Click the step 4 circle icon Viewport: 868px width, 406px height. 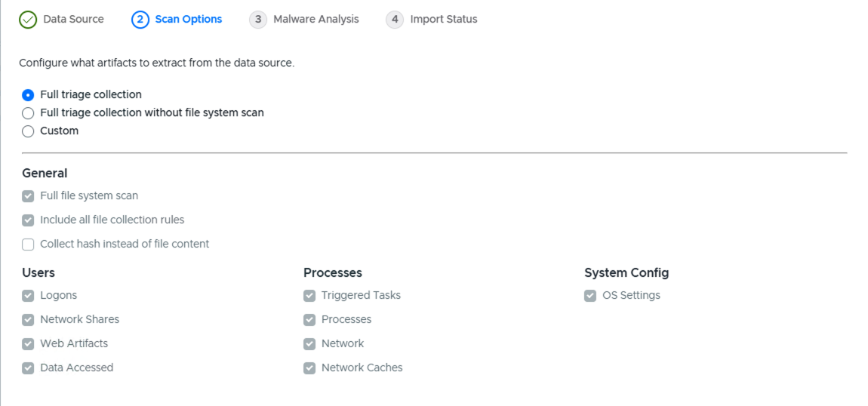pyautogui.click(x=395, y=20)
